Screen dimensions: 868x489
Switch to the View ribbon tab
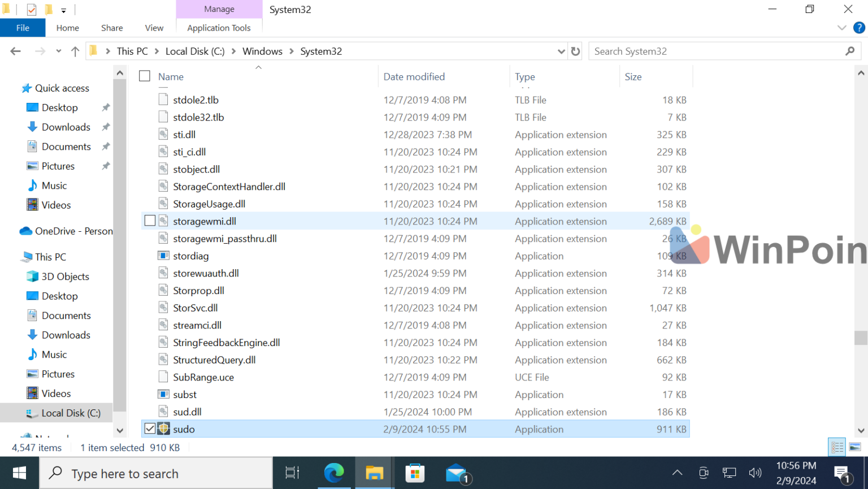pyautogui.click(x=154, y=27)
